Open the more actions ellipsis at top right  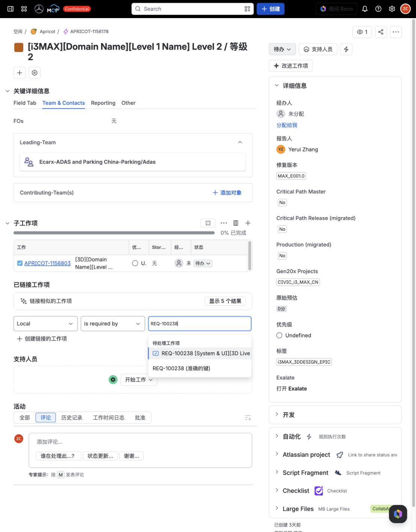[x=396, y=32]
